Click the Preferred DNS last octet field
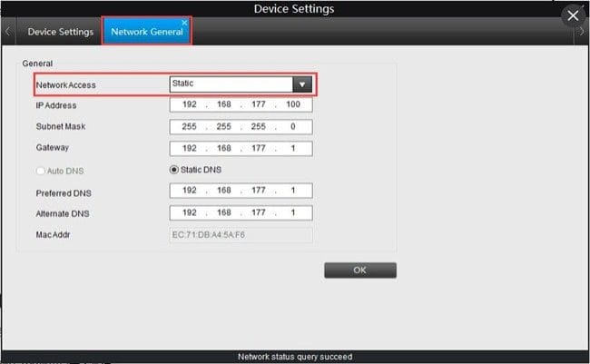This screenshot has width=590, height=364. coord(293,190)
